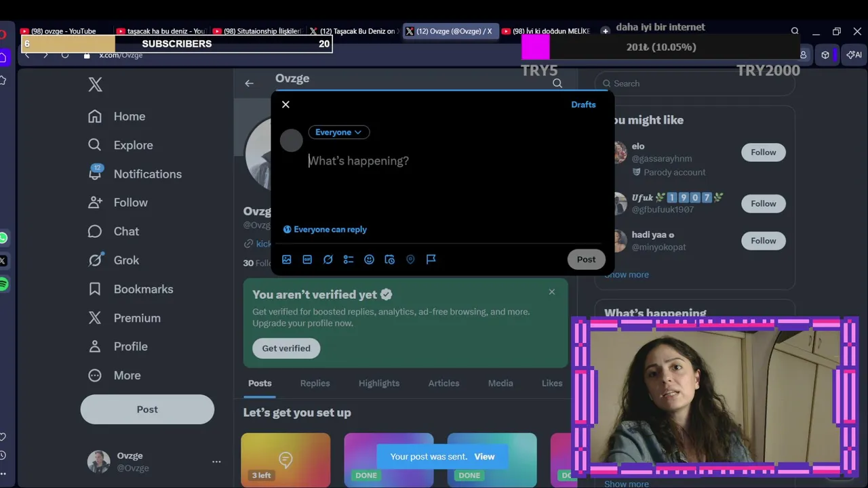Expand the Everyone audience dropdown
Screen dimensions: 868x488
338,132
